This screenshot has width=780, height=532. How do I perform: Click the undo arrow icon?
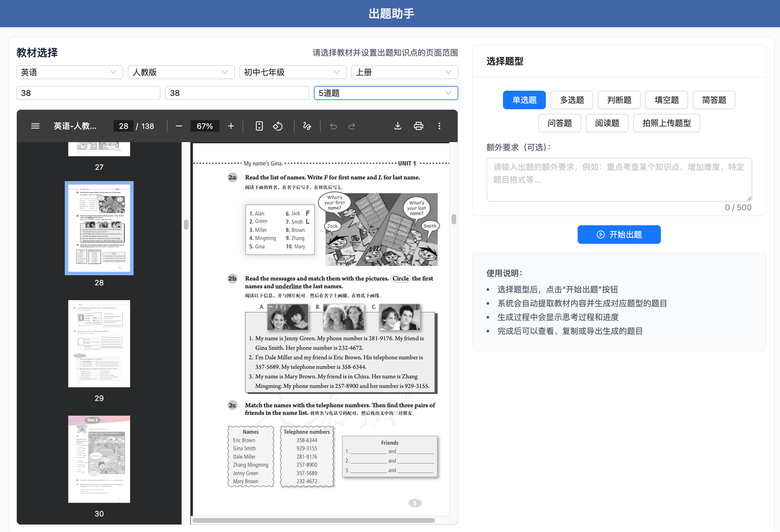pos(333,126)
